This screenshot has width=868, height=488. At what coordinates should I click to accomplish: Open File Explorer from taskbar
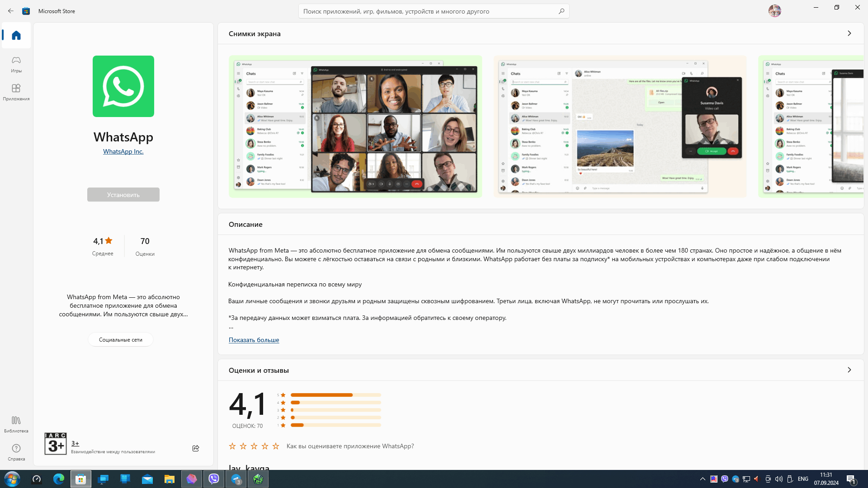[170, 479]
